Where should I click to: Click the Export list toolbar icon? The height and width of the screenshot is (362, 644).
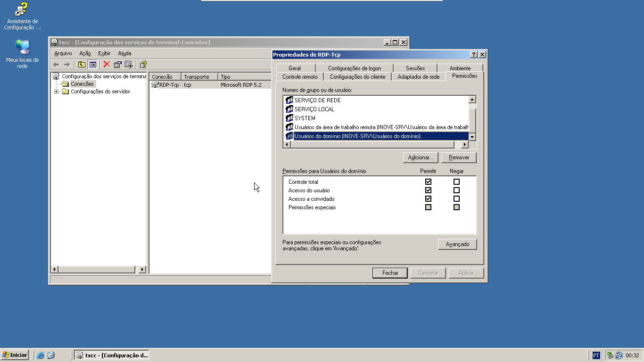tap(128, 65)
